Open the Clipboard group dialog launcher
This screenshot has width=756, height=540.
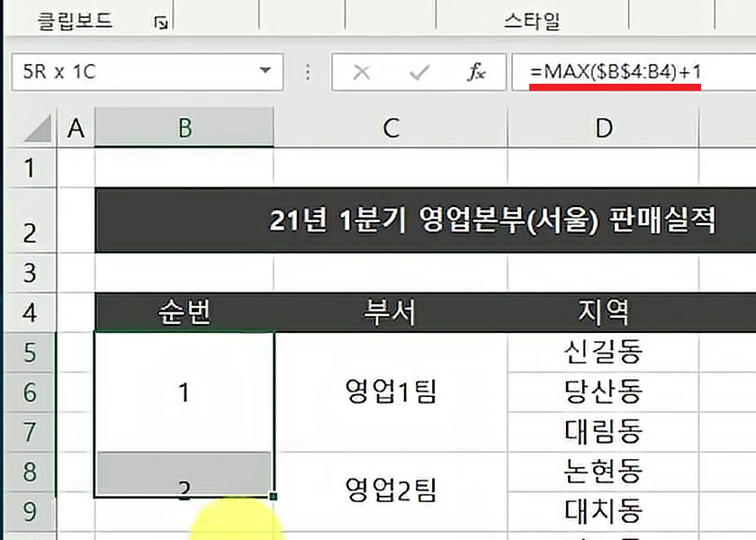click(x=161, y=22)
